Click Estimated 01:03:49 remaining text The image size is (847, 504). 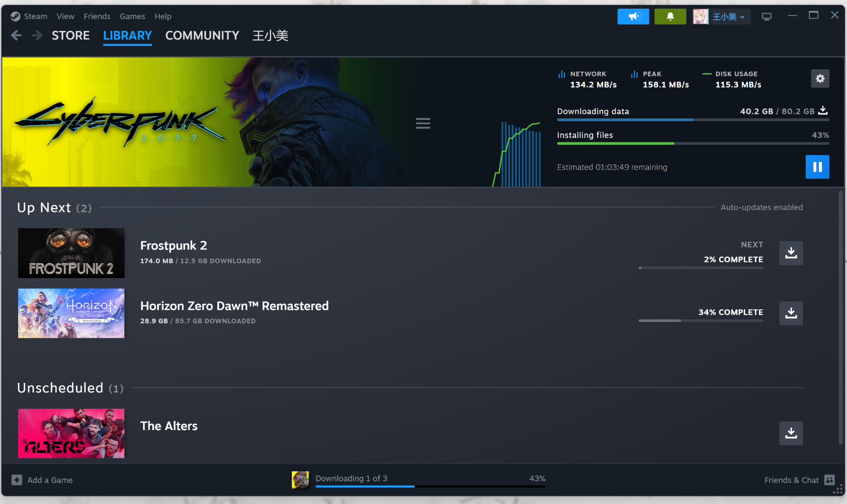click(612, 167)
